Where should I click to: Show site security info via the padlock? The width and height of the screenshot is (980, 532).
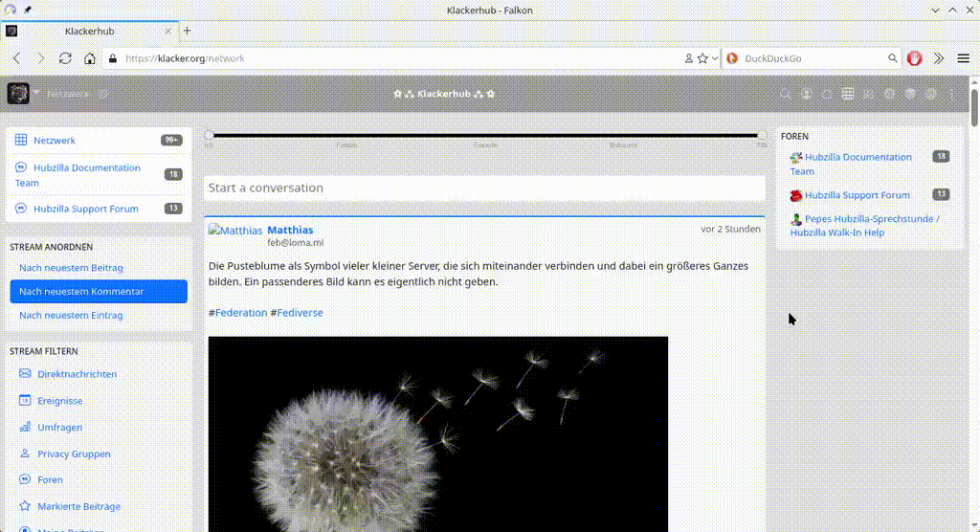113,58
